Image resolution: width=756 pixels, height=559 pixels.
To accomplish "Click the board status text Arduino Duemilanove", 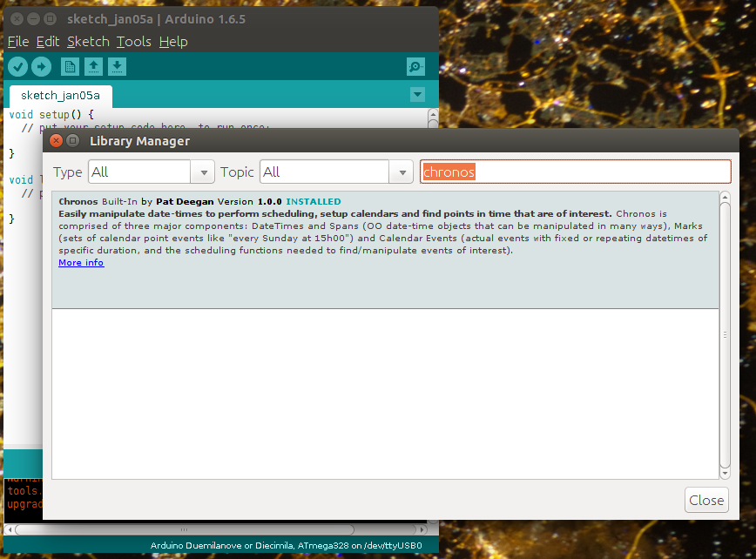I will (286, 546).
